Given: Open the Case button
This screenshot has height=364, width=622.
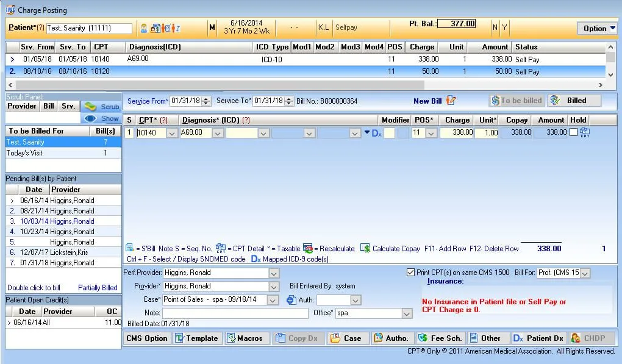Looking at the screenshot, I should click(346, 338).
